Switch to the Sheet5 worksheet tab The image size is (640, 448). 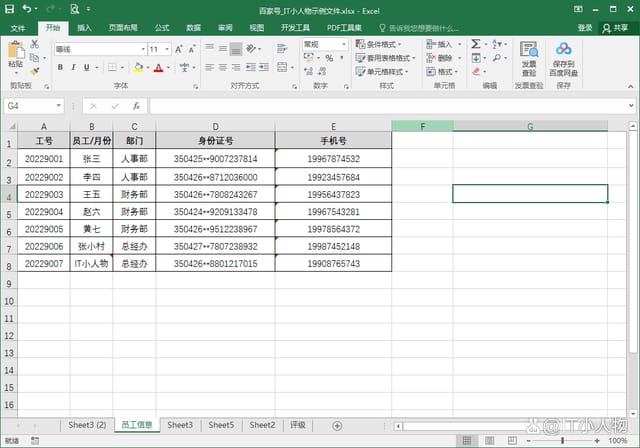(x=221, y=425)
